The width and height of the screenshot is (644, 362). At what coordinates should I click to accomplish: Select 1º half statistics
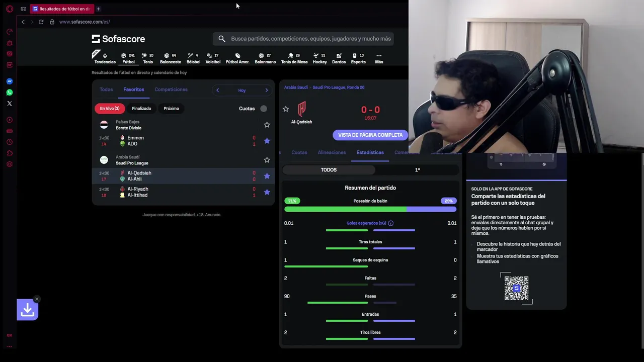417,170
